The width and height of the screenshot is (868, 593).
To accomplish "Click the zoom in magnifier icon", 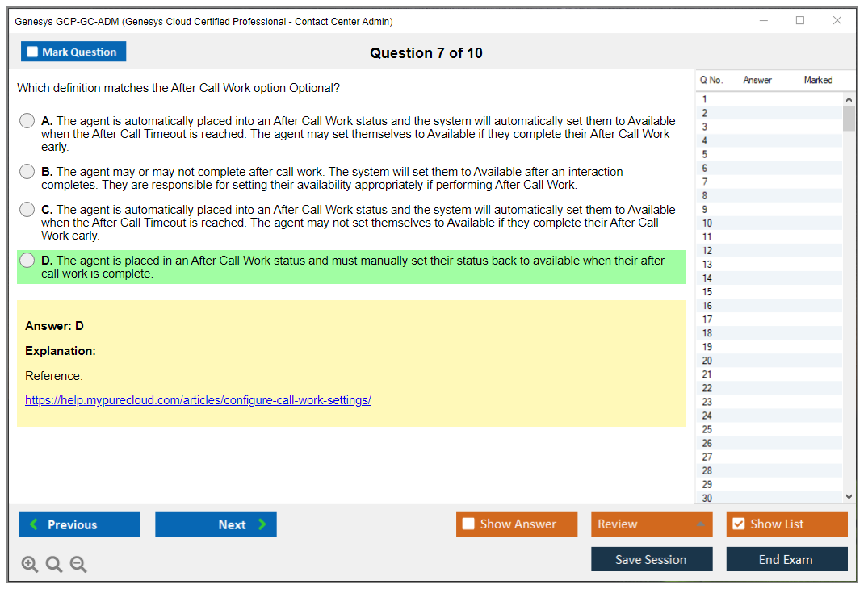I will [30, 565].
